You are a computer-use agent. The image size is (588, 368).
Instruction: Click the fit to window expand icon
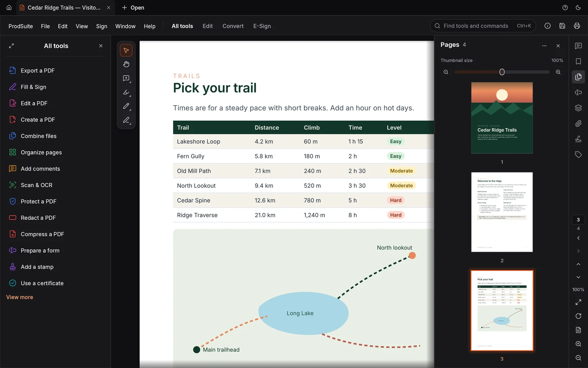(578, 302)
